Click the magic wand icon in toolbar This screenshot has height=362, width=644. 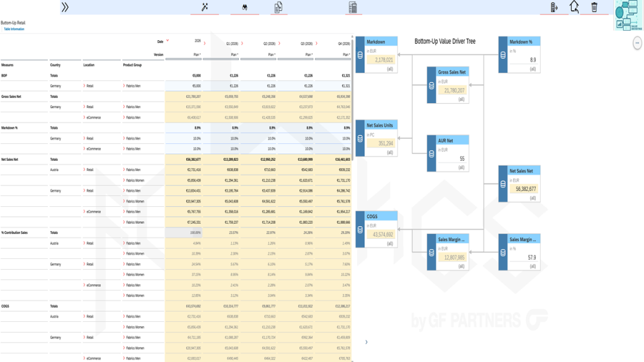pos(204,7)
